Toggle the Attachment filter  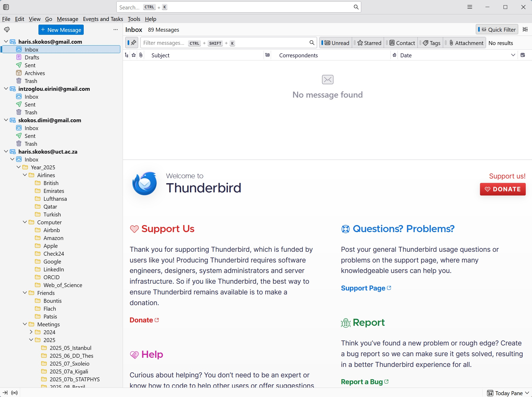tap(465, 43)
